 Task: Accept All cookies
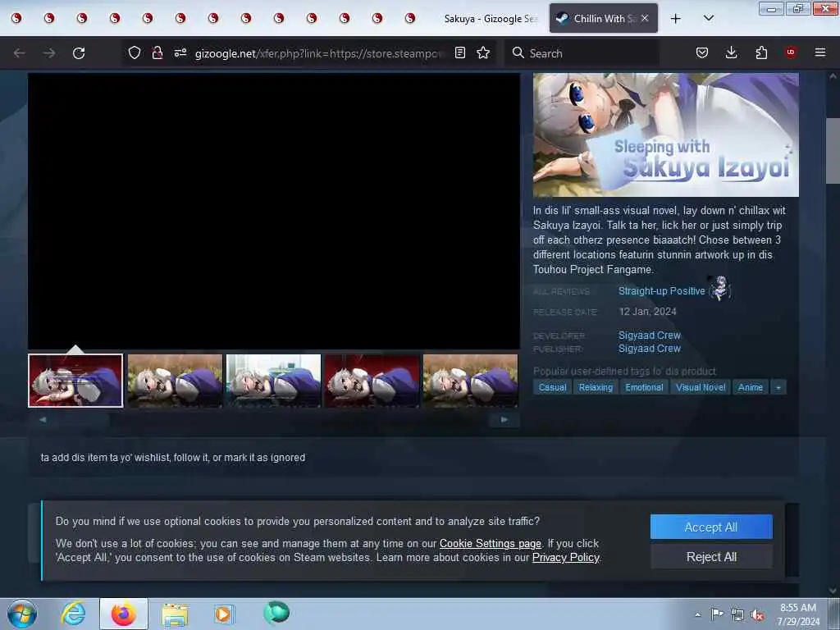coord(711,527)
